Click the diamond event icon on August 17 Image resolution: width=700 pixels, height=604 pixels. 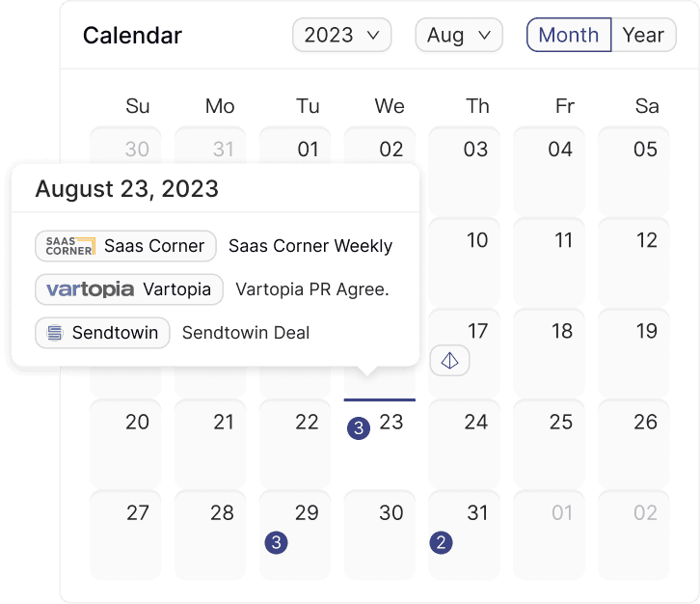449,361
